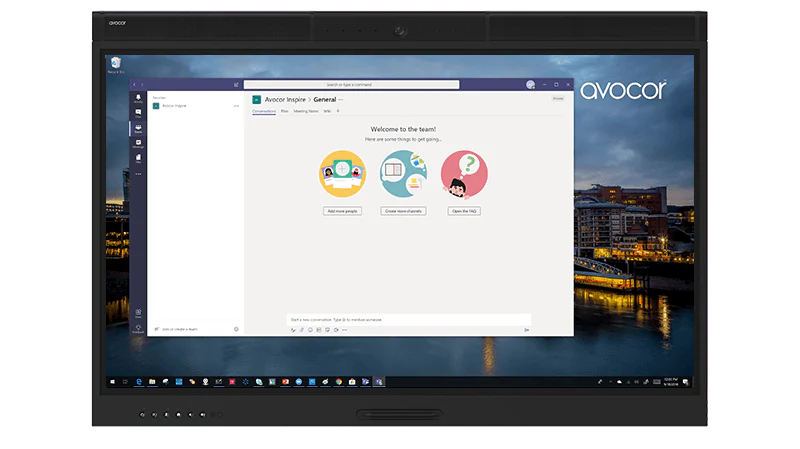This screenshot has height=449, width=800.
Task: Show hidden system tray icons
Action: (611, 382)
